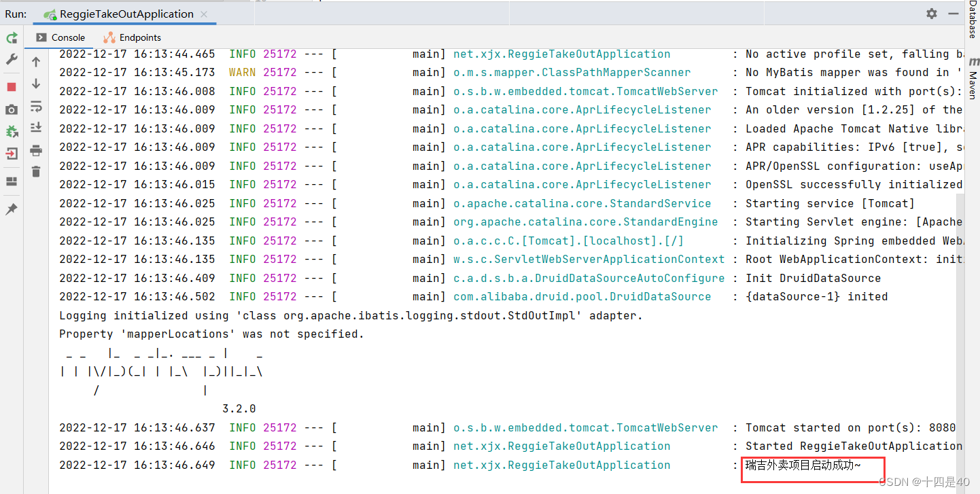
Task: Clear all console output with the trash icon
Action: (36, 172)
